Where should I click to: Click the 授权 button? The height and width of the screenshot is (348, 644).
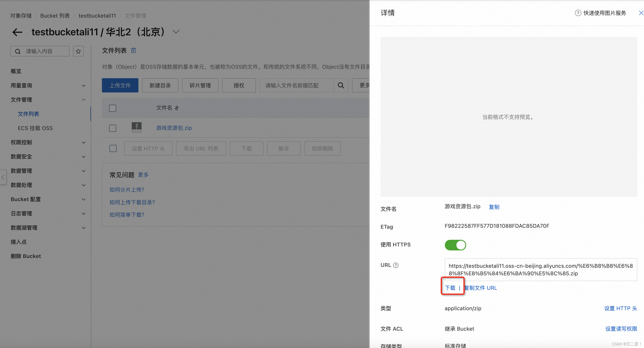coord(239,85)
